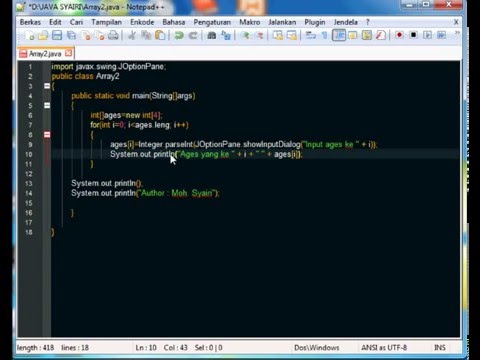Click ANSI as UTF-8 encoding status
Screen dimensions: 480x360
tap(384, 348)
